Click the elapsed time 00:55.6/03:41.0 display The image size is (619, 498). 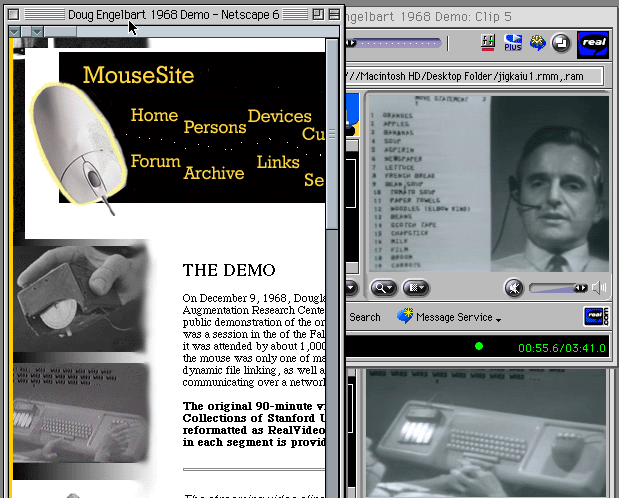tap(562, 348)
